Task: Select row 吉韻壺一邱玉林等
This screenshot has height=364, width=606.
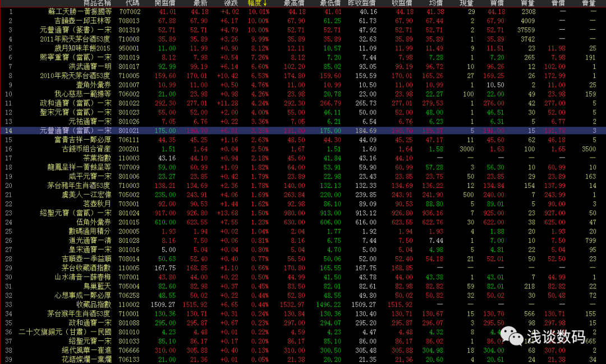Action: pos(303,21)
